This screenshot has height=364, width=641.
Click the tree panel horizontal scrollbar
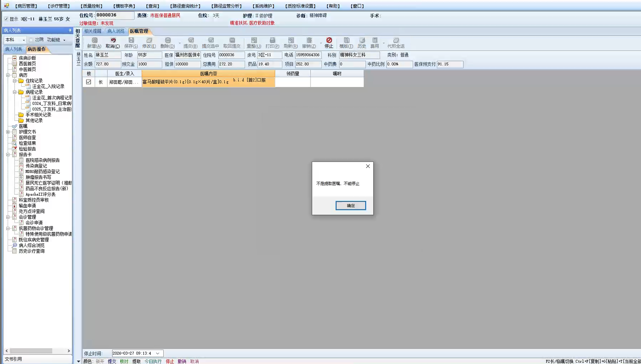(x=38, y=351)
